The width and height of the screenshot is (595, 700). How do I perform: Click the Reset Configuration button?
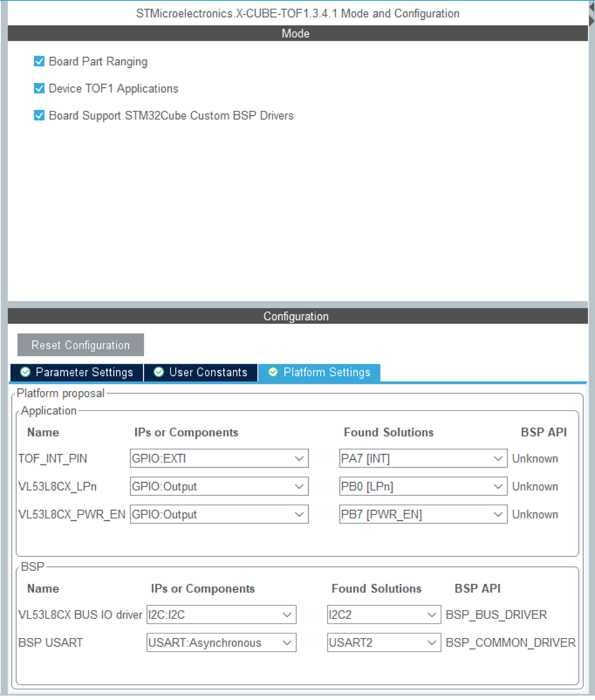(x=80, y=345)
